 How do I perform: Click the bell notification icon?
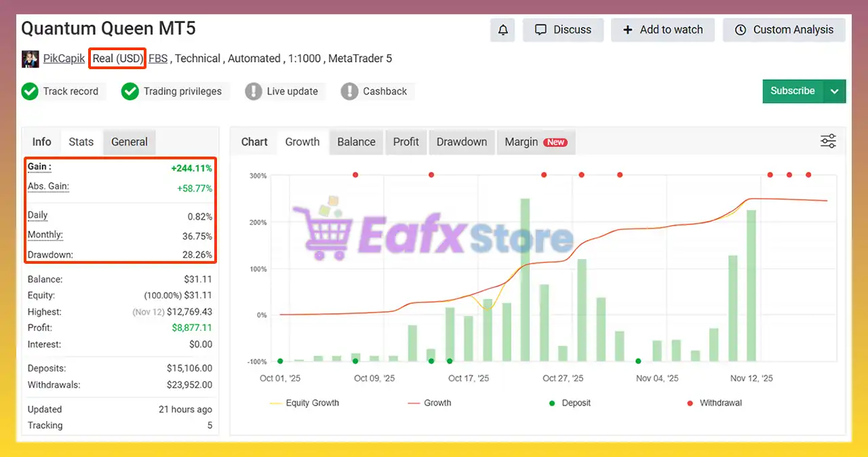tap(502, 30)
